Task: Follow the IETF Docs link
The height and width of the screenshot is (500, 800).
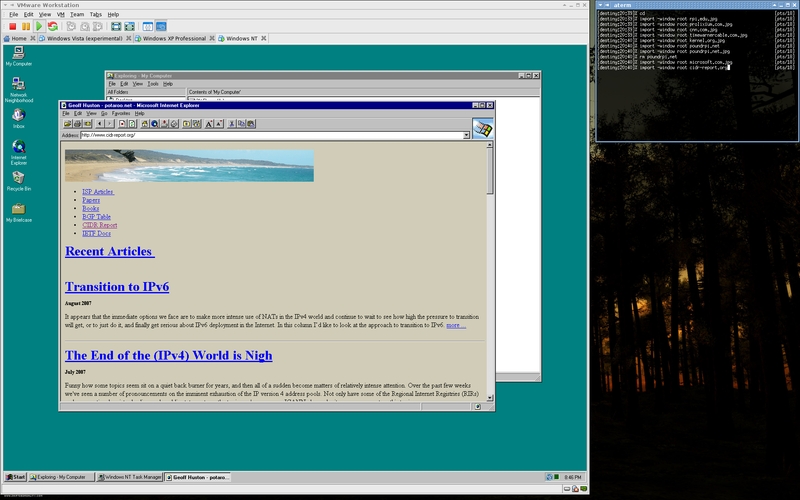Action: (96, 233)
